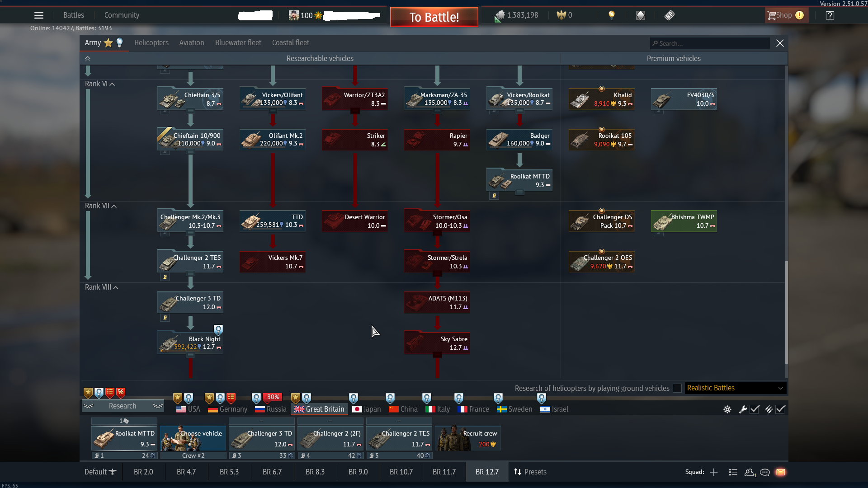This screenshot has height=488, width=868.
Task: Open the help question mark icon
Action: pyautogui.click(x=830, y=15)
